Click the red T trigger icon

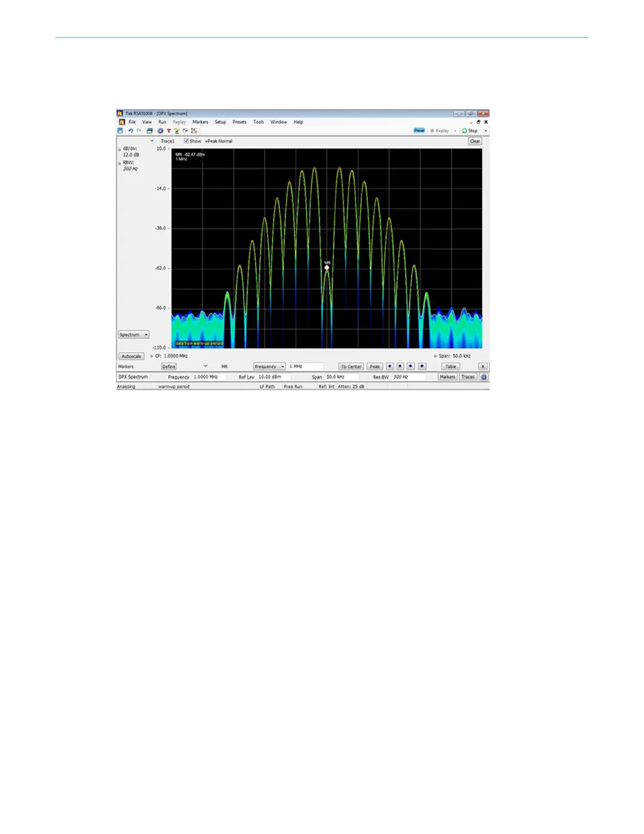coord(168,131)
